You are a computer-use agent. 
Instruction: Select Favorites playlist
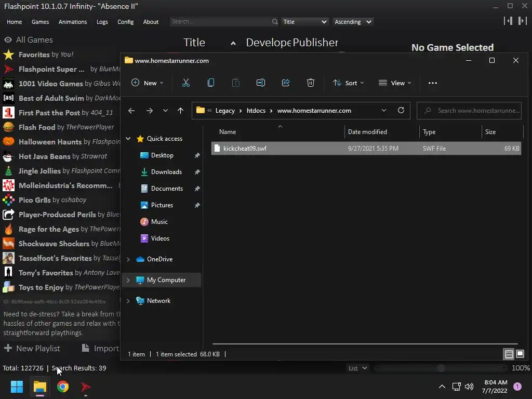click(x=61, y=54)
